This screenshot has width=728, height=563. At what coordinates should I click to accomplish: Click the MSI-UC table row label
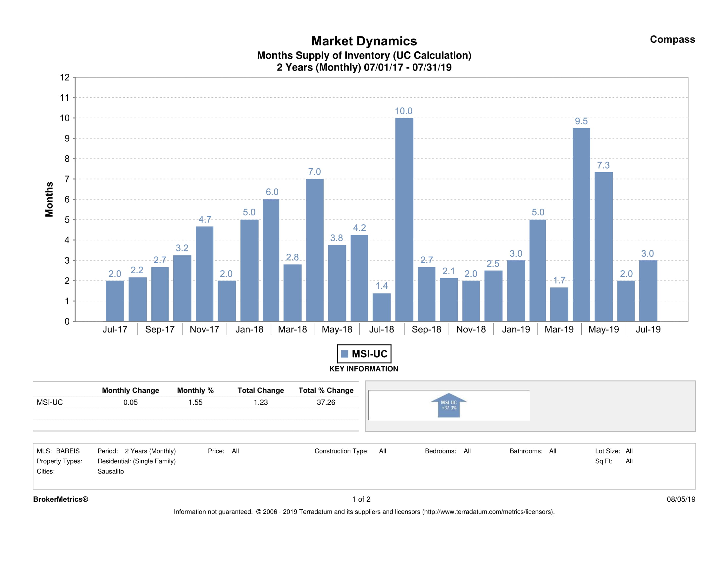[x=50, y=402]
